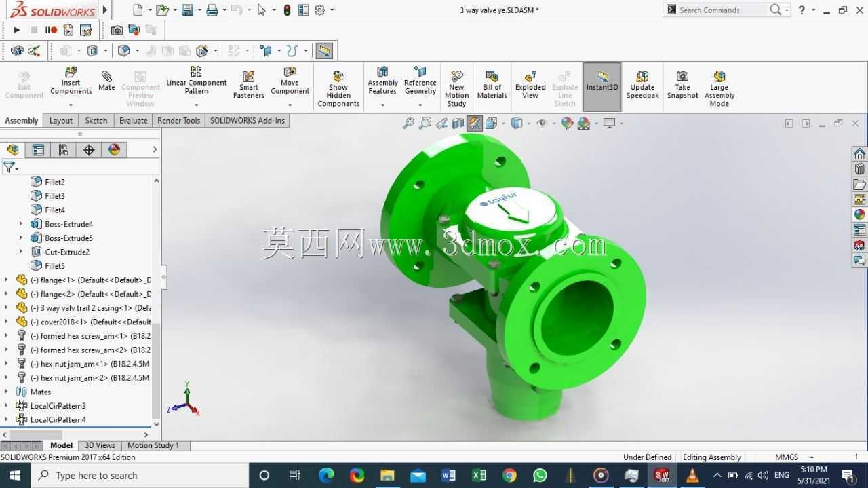Toggle the measure ruler toolbar button

pos(324,51)
